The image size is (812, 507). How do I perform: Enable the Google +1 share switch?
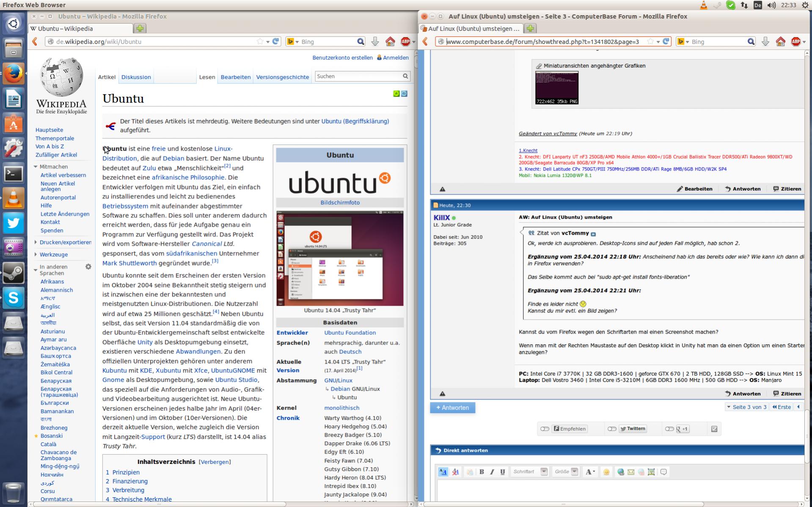669,429
